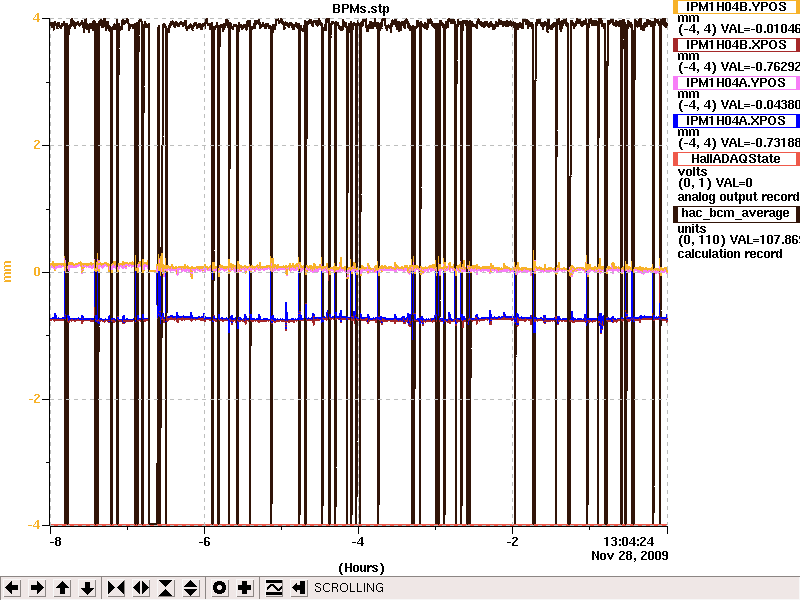Click the -2 tick label on time axis

[x=512, y=542]
